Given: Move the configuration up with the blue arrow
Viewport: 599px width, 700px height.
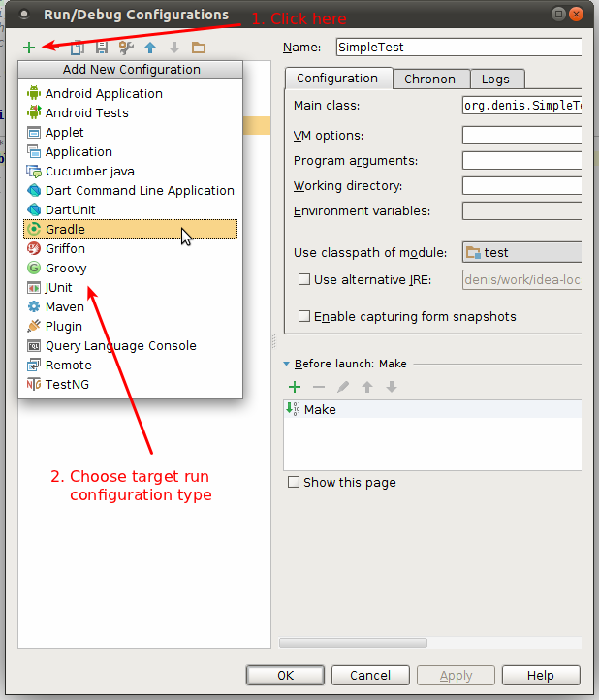Looking at the screenshot, I should point(150,47).
